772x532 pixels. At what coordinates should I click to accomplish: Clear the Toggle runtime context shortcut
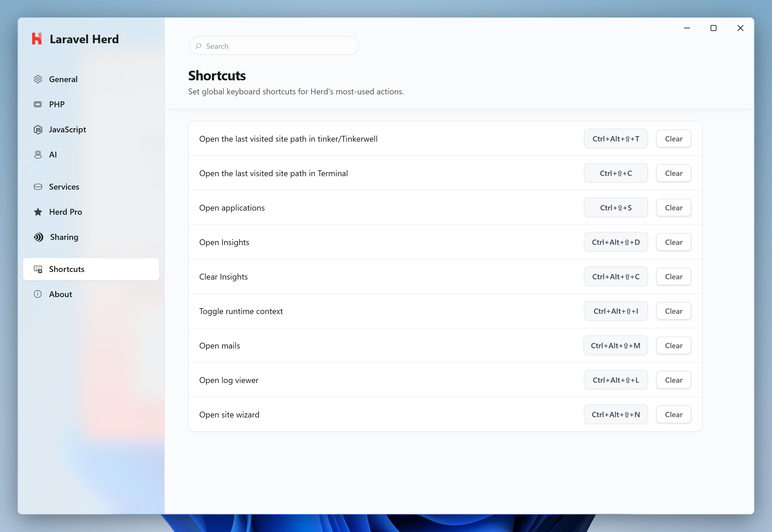tap(674, 311)
